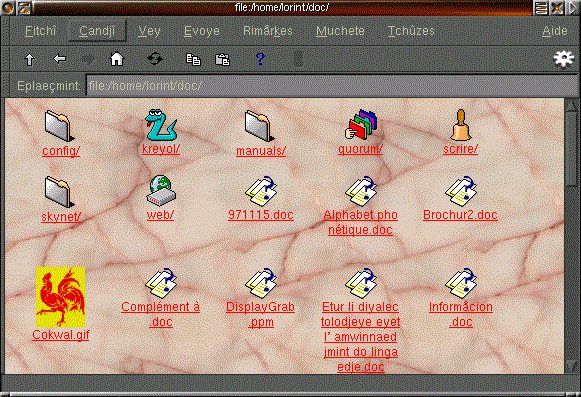Click the Copy toolbar icon

coord(193,59)
